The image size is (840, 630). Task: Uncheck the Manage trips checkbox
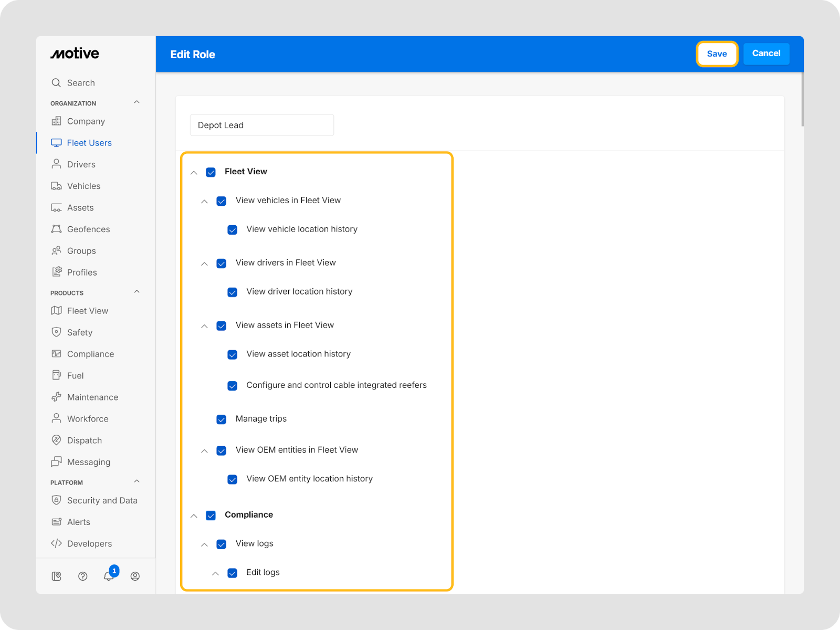(x=222, y=419)
